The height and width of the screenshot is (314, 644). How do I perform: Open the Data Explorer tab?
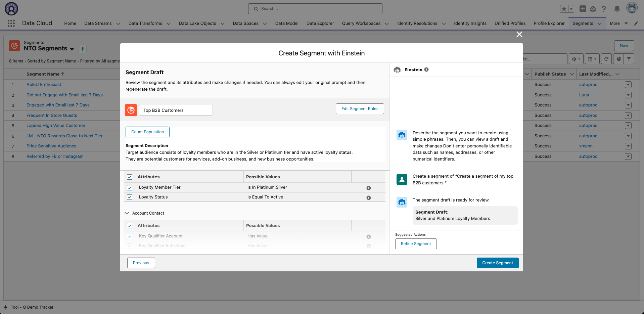(320, 24)
